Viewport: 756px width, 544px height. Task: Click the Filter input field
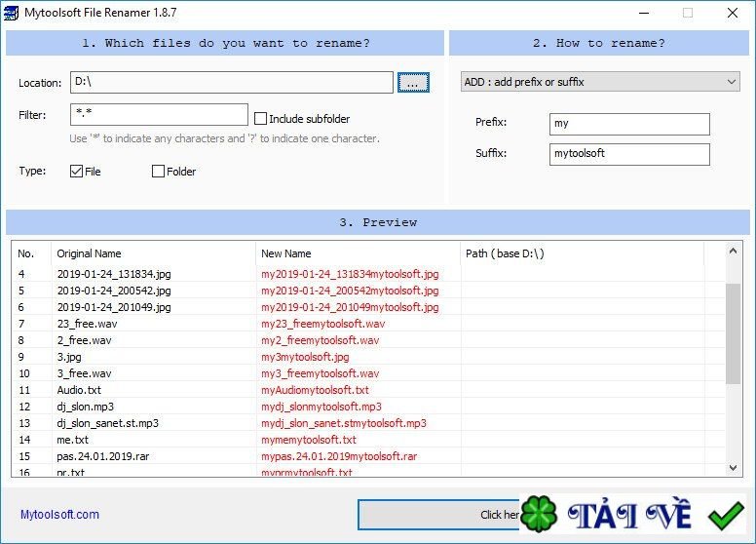[x=159, y=115]
